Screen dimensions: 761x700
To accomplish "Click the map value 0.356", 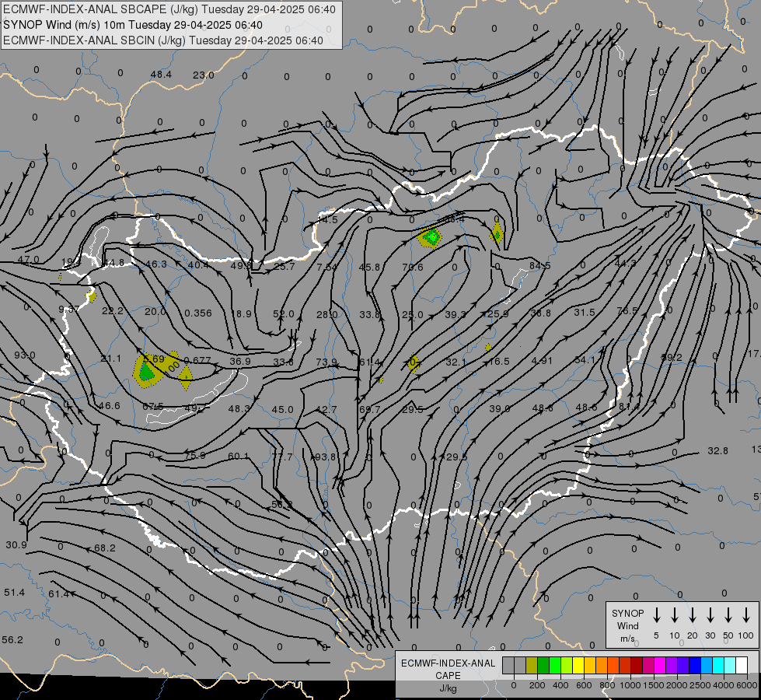I will (198, 313).
